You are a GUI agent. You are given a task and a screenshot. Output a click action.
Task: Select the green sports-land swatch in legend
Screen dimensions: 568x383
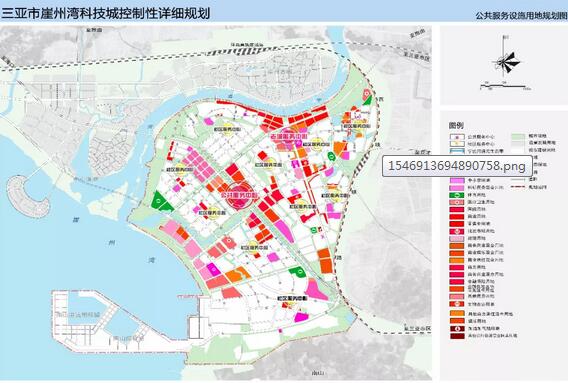coord(457,195)
